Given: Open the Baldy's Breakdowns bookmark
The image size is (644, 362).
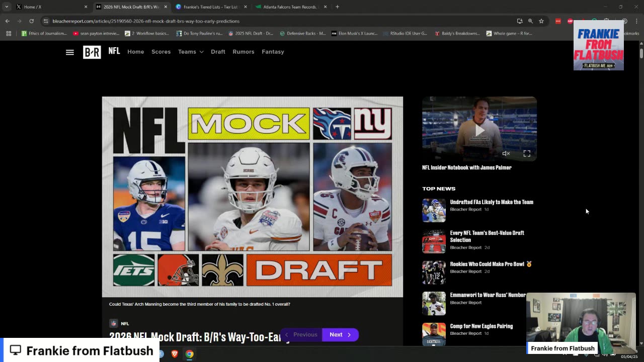Looking at the screenshot, I should pos(457,34).
